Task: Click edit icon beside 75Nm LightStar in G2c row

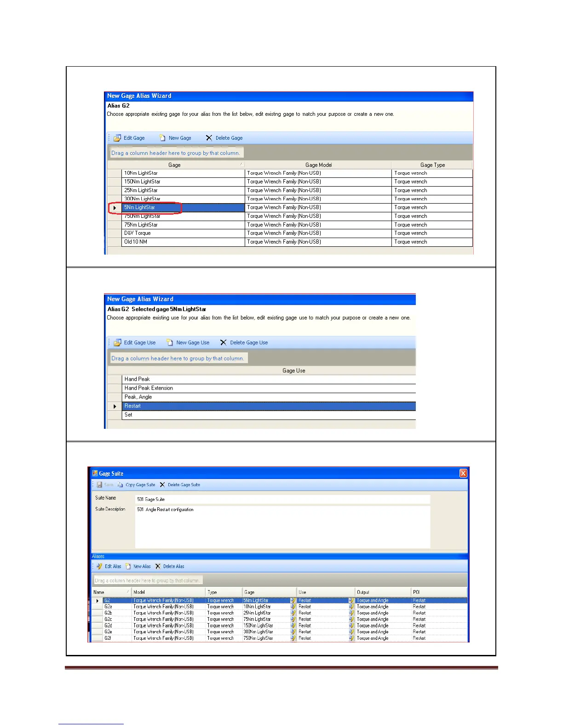Action: pyautogui.click(x=293, y=619)
